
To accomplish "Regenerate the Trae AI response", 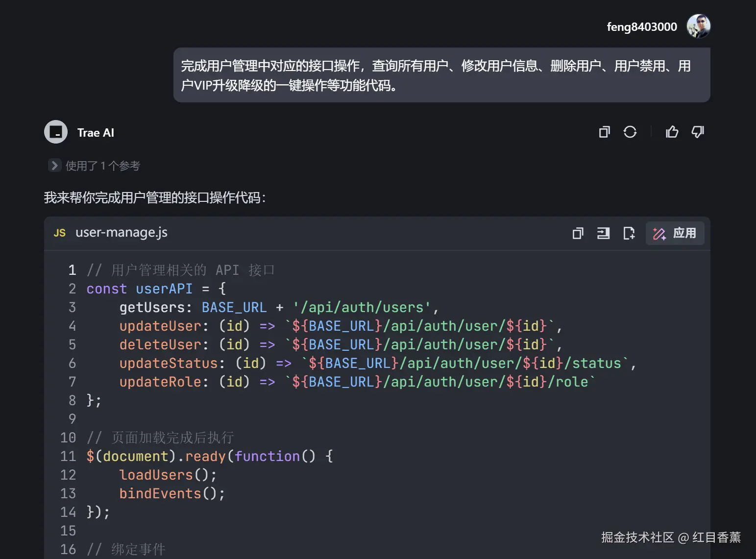I will [x=630, y=132].
